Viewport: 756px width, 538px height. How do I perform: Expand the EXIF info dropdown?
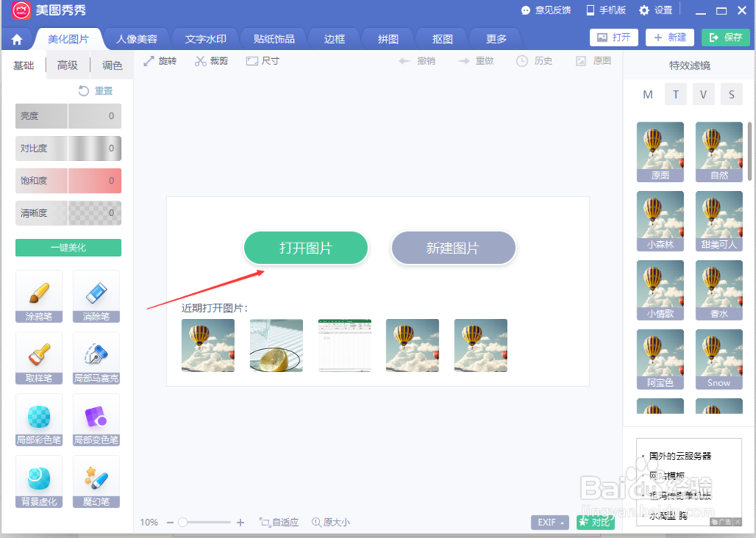pyautogui.click(x=549, y=522)
